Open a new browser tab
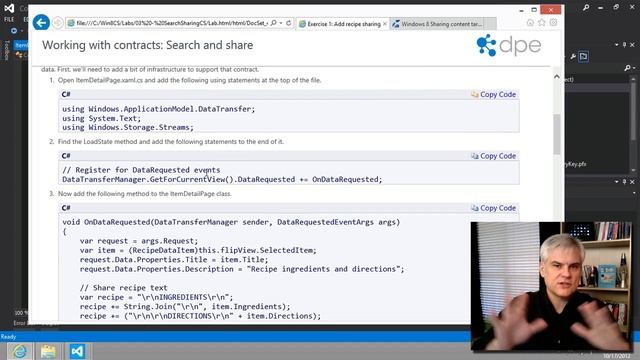 coord(491,24)
